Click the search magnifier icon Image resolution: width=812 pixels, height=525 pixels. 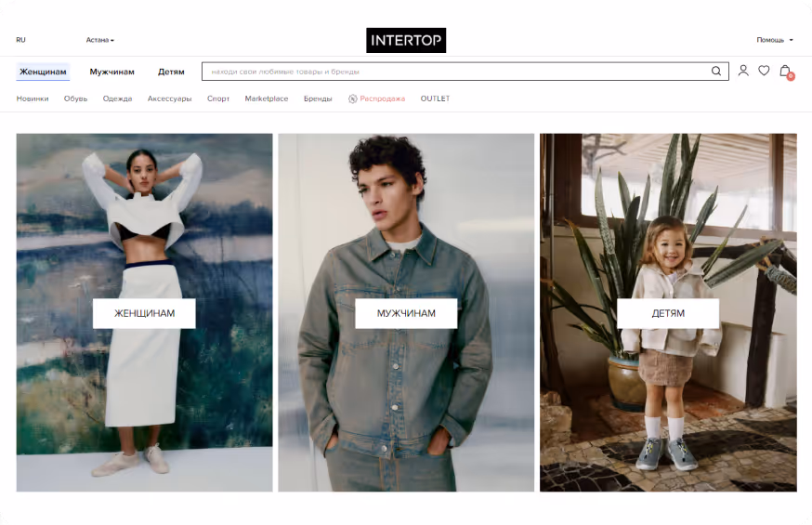(x=715, y=71)
